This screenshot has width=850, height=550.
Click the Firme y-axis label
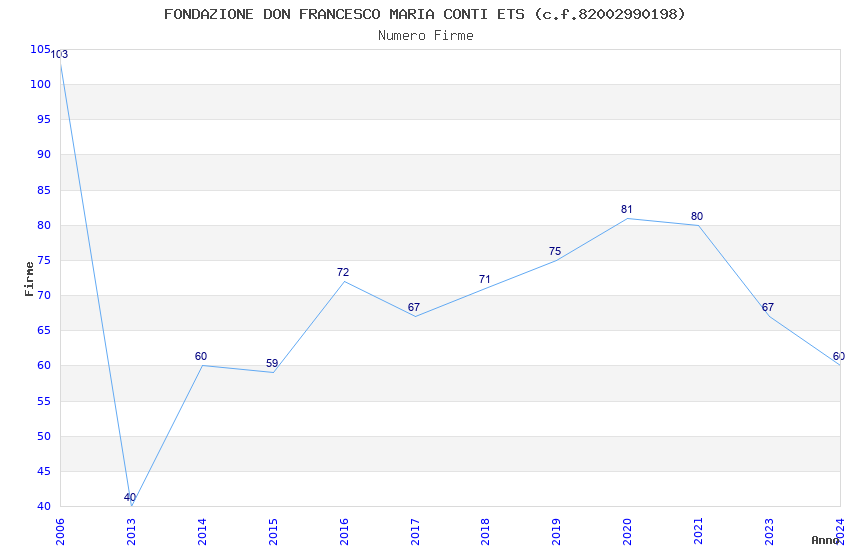pos(29,279)
